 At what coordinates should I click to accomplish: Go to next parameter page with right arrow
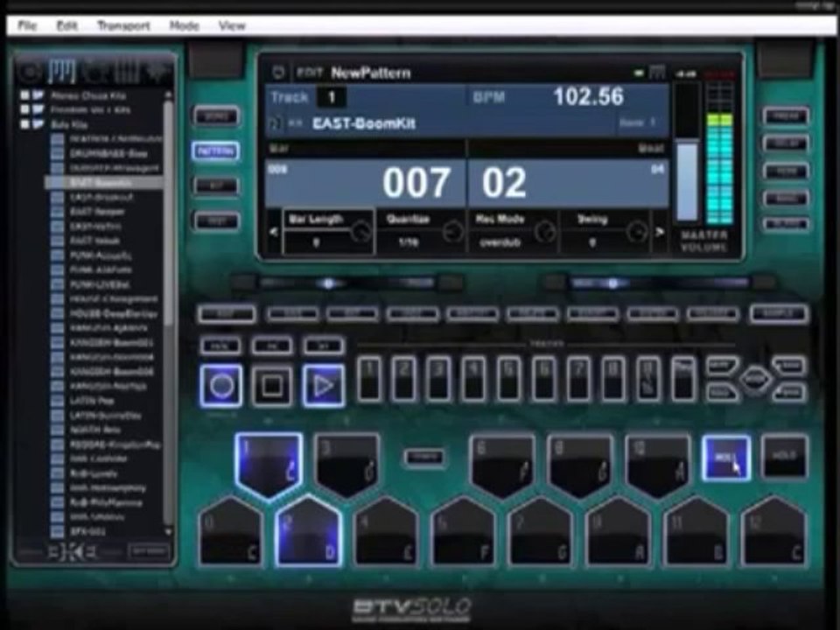coord(660,232)
